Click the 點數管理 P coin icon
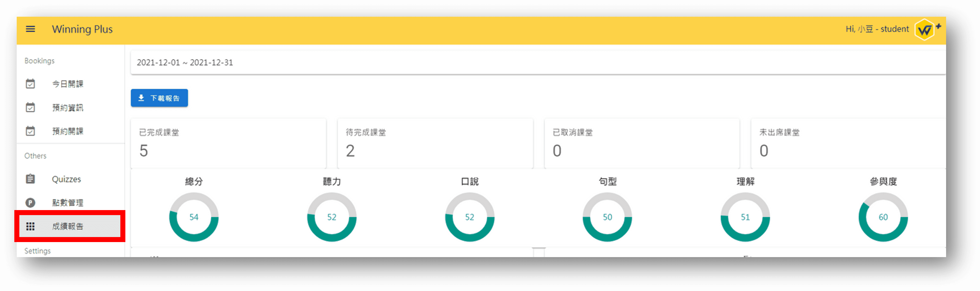The height and width of the screenshot is (291, 980). point(30,203)
